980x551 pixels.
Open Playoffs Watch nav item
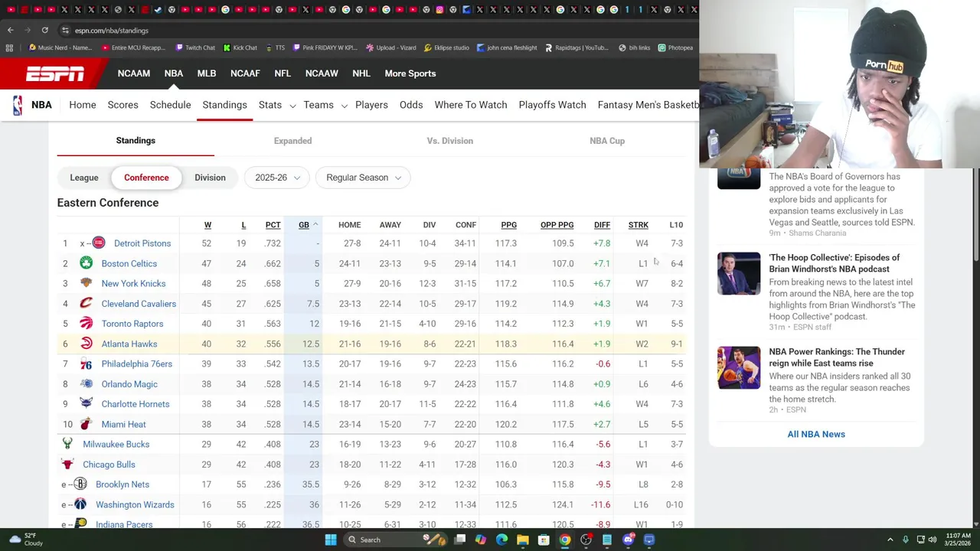[x=552, y=105]
